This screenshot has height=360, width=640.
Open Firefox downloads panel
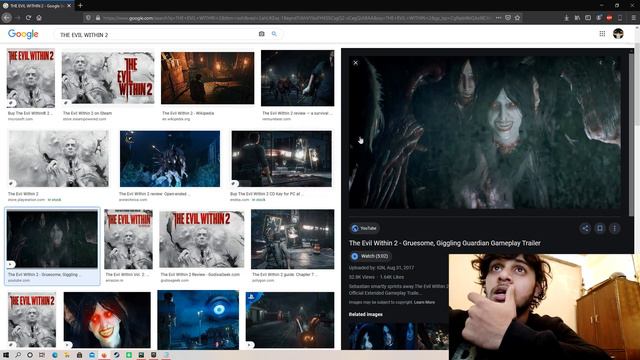tap(567, 18)
